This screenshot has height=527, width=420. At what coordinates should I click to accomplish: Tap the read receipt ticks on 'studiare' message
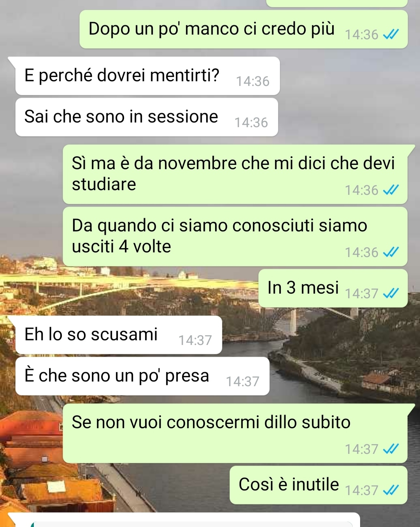[x=390, y=190]
